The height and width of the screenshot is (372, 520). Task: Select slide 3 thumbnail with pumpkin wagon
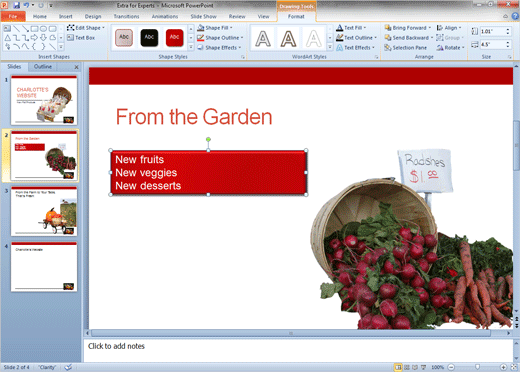(x=44, y=211)
